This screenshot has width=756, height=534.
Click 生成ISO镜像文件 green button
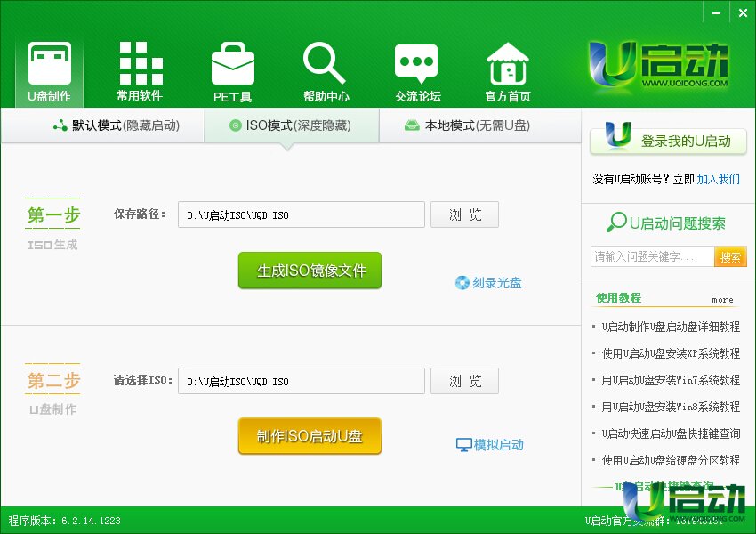tap(310, 271)
